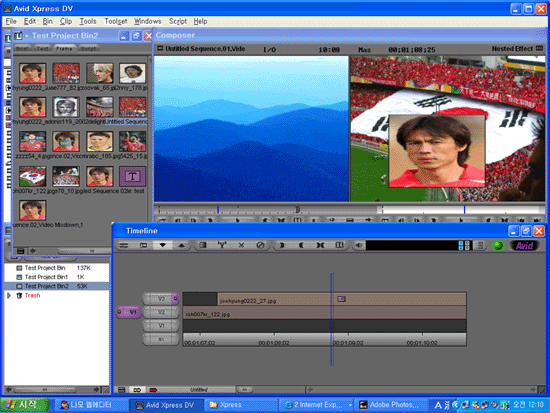550x413 pixels.
Task: Open the Windows menu
Action: coord(148,21)
